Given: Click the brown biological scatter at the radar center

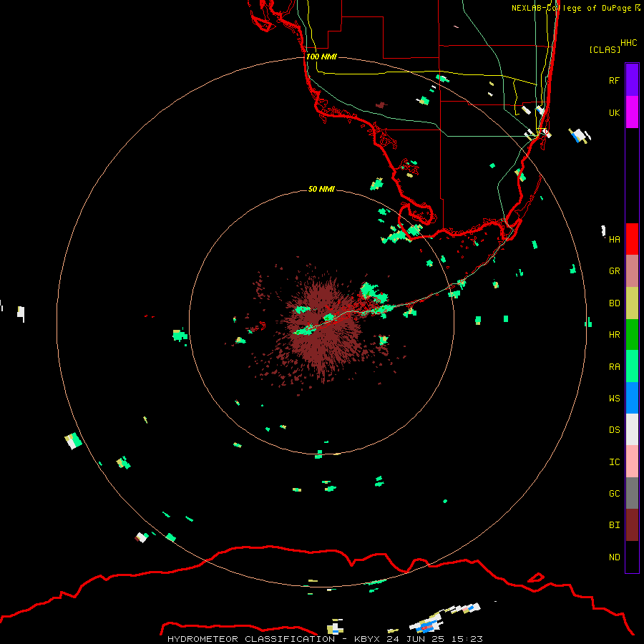Looking at the screenshot, I should point(324,328).
